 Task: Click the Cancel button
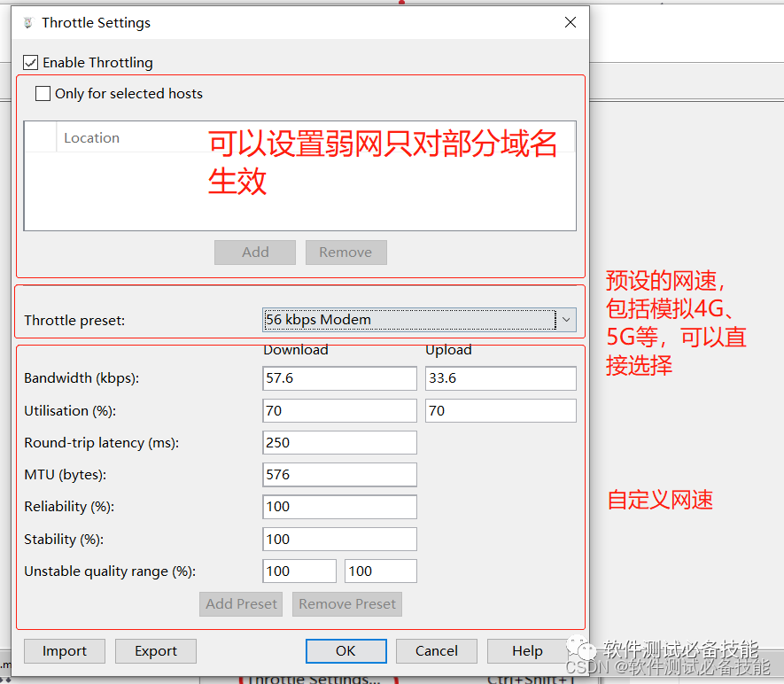click(437, 651)
